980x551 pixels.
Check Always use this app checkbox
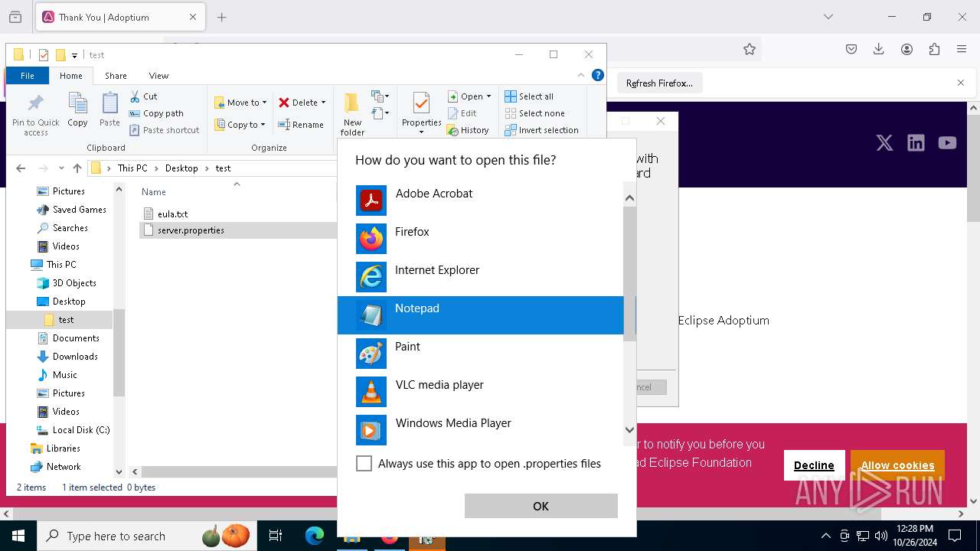[x=364, y=464]
